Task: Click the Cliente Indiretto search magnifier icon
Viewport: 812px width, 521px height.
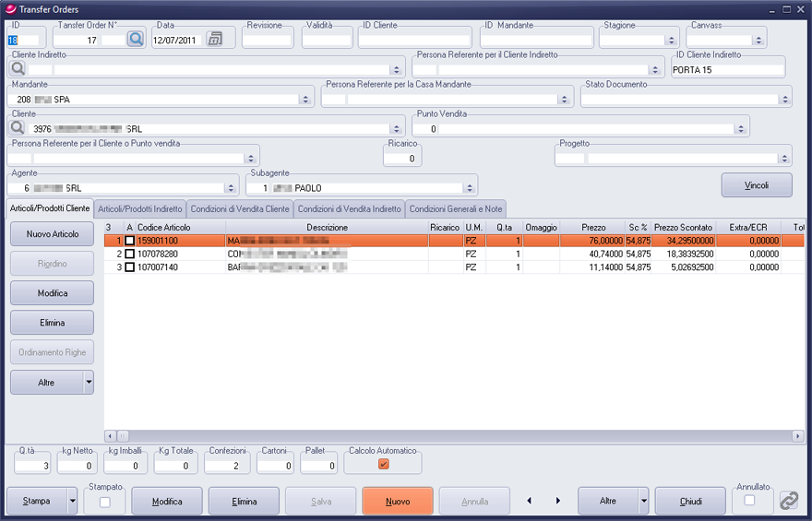Action: (18, 69)
